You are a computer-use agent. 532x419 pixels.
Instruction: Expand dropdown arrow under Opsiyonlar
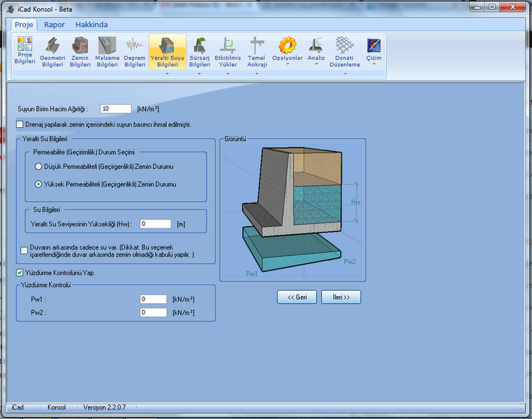tap(288, 64)
